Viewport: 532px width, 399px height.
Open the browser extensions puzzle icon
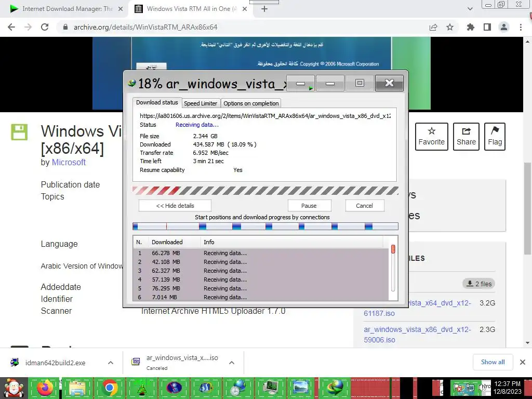coord(471,27)
